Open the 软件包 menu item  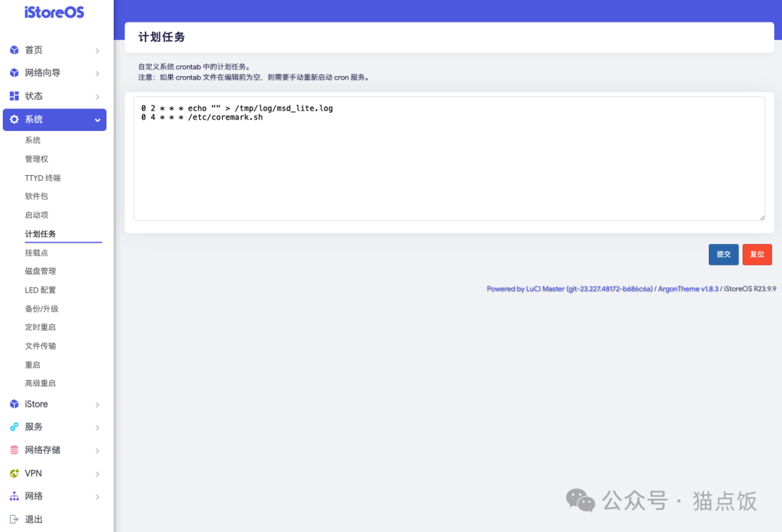pyautogui.click(x=35, y=195)
